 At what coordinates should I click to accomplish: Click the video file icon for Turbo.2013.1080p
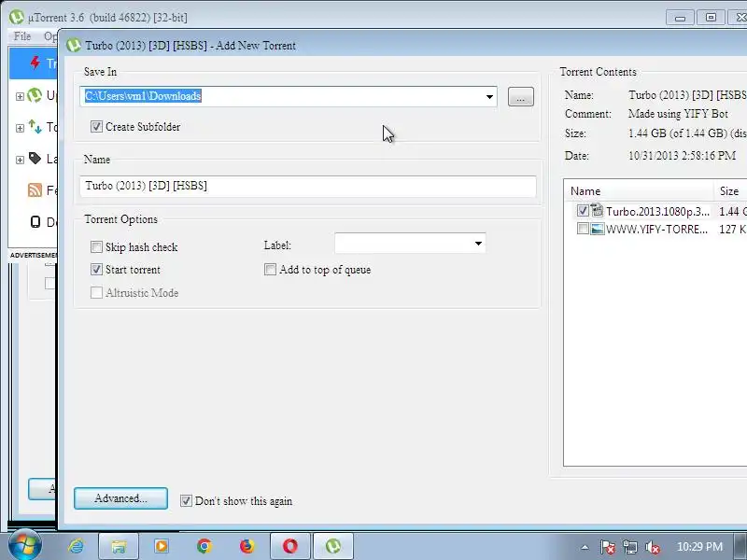pos(597,210)
